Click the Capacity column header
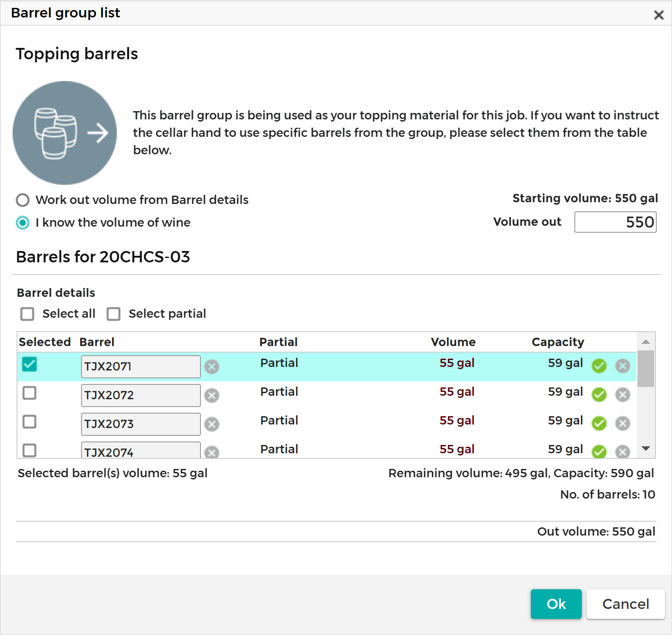The width and height of the screenshot is (672, 635). click(558, 342)
